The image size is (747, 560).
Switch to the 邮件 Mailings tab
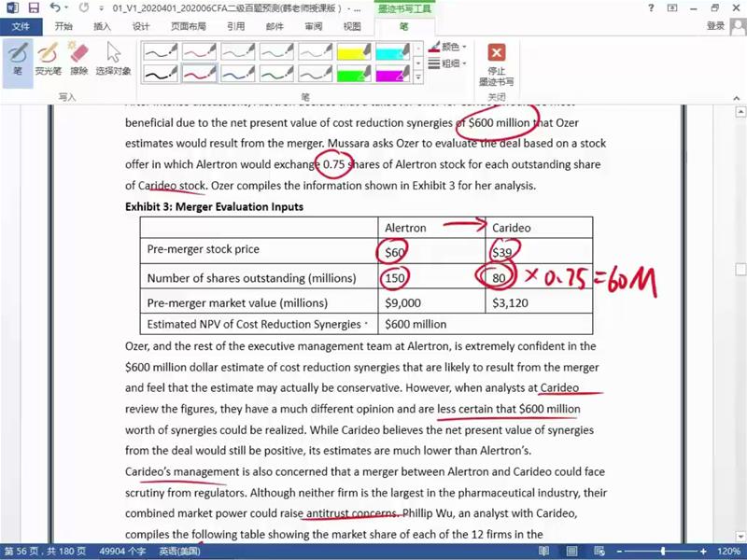point(275,26)
